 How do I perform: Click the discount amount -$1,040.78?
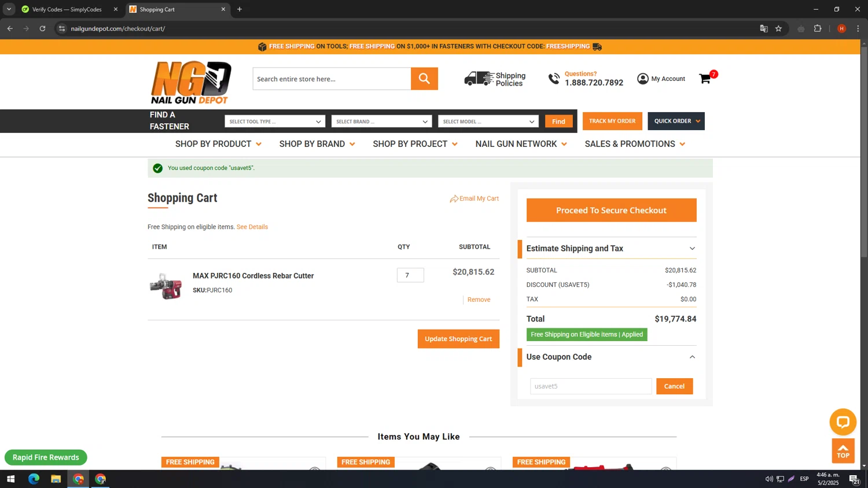(681, 285)
